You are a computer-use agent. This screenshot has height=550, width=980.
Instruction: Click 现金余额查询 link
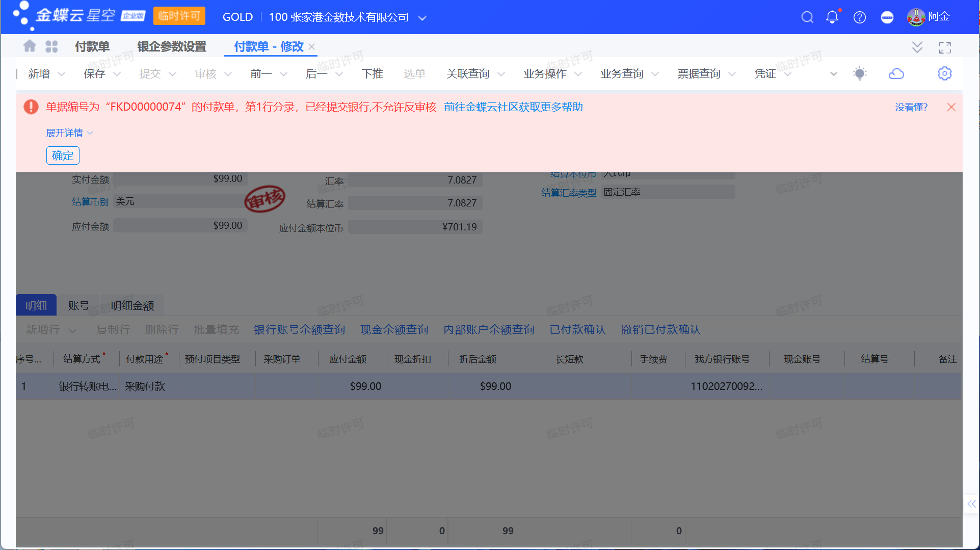point(394,330)
